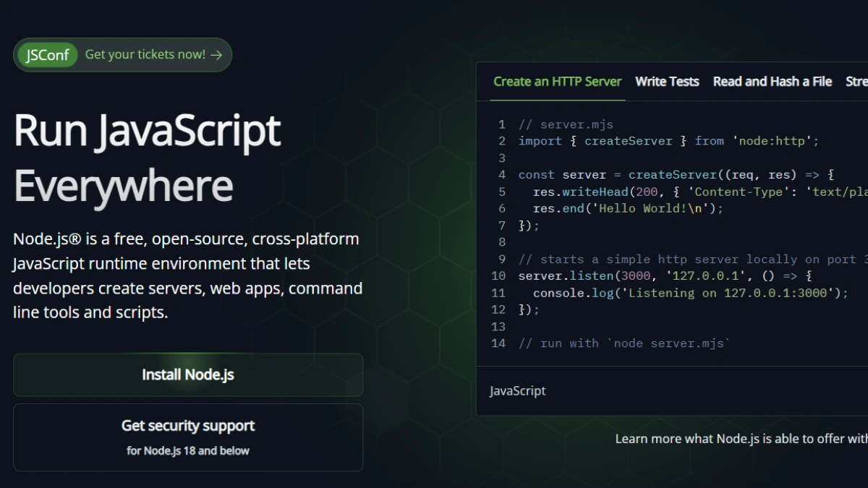
Task: Open the Get your tickets now link
Action: click(145, 55)
